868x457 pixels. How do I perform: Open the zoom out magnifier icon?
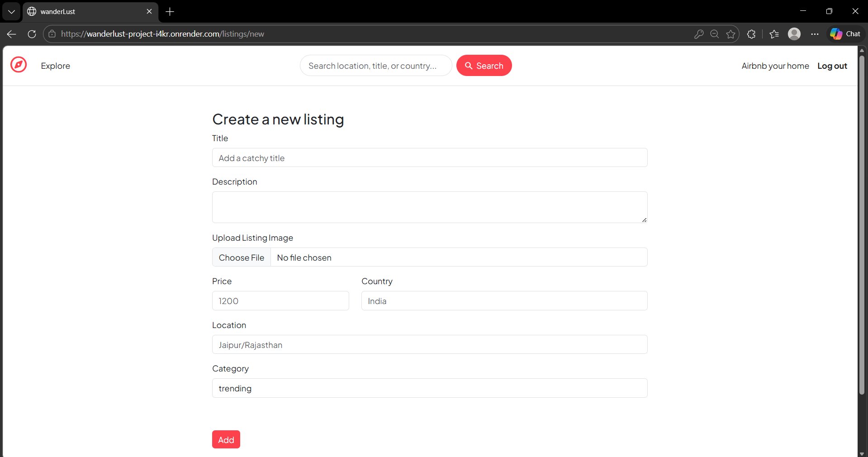point(715,34)
